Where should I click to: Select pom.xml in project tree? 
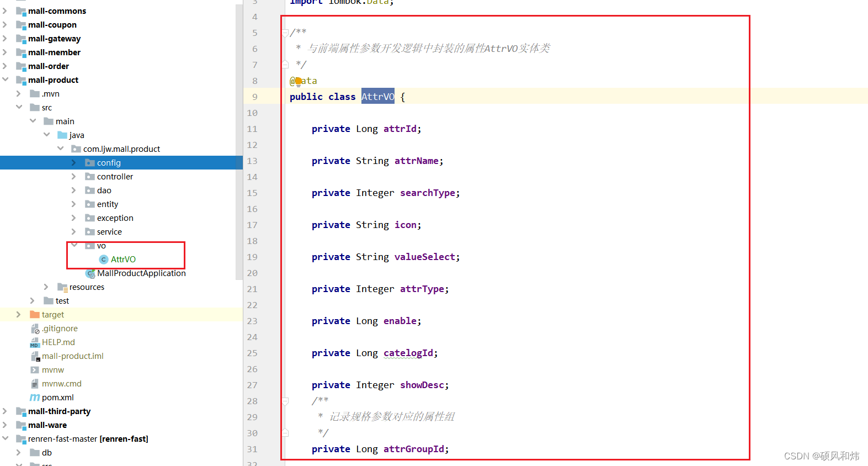[57, 398]
